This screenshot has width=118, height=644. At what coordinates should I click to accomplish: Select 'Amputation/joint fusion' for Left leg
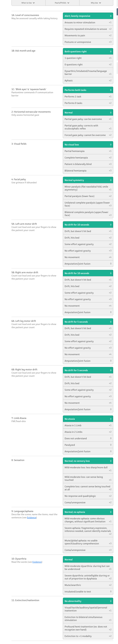88,361
